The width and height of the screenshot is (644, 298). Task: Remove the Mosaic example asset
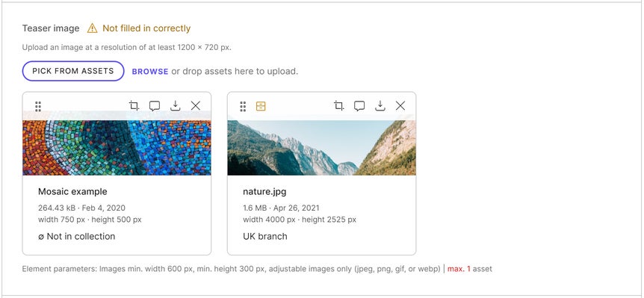[196, 106]
